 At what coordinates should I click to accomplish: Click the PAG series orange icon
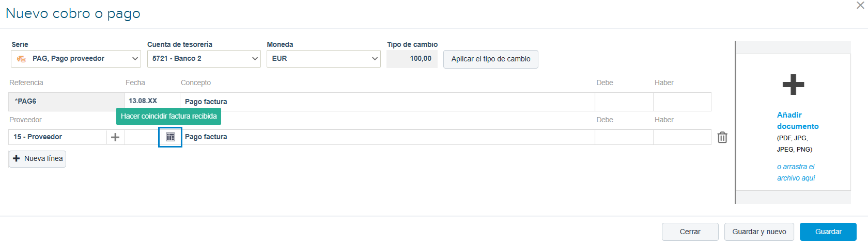(x=21, y=59)
